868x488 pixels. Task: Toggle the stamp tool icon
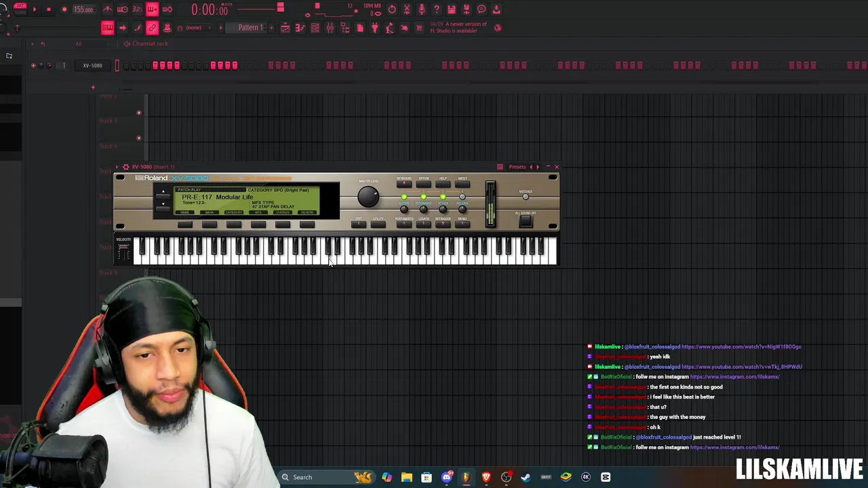click(x=167, y=28)
